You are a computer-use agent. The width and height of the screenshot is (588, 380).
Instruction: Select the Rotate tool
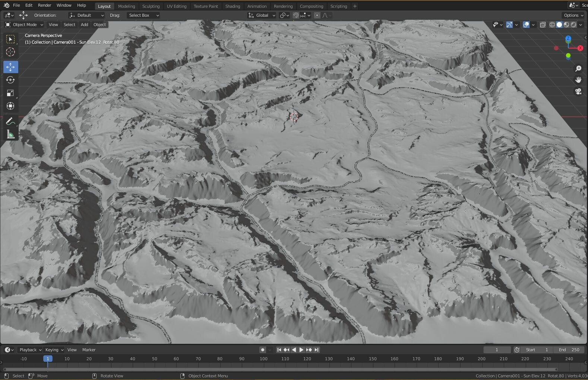pos(10,80)
